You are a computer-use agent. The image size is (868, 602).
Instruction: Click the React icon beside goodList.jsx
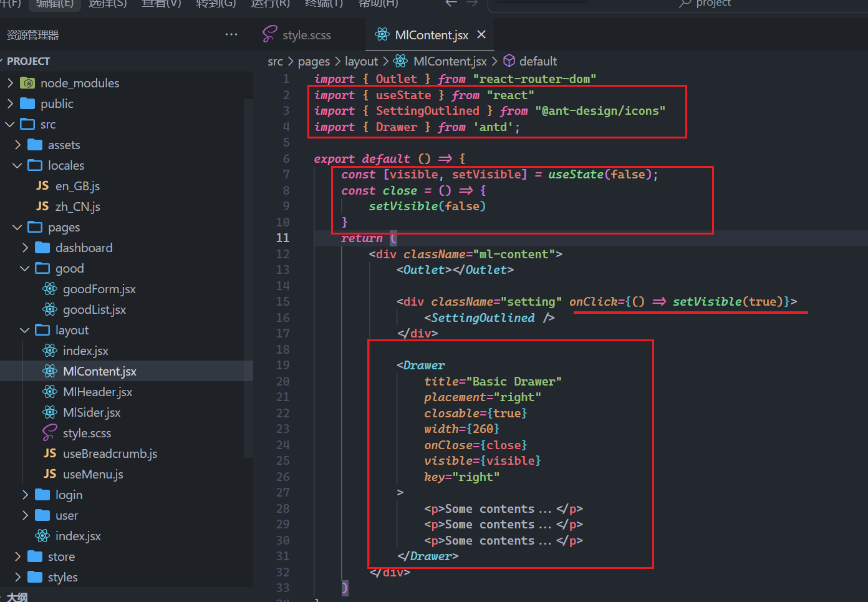click(x=50, y=309)
